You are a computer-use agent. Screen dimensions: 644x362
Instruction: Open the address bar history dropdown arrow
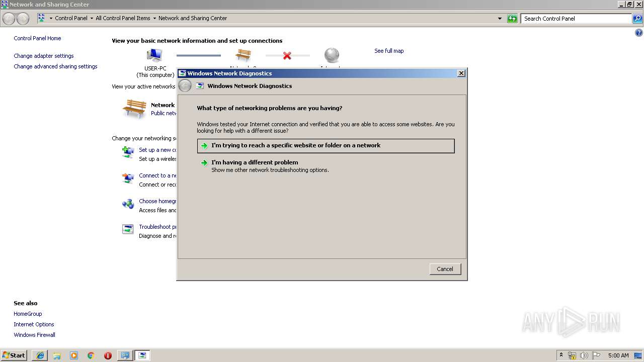click(x=500, y=19)
